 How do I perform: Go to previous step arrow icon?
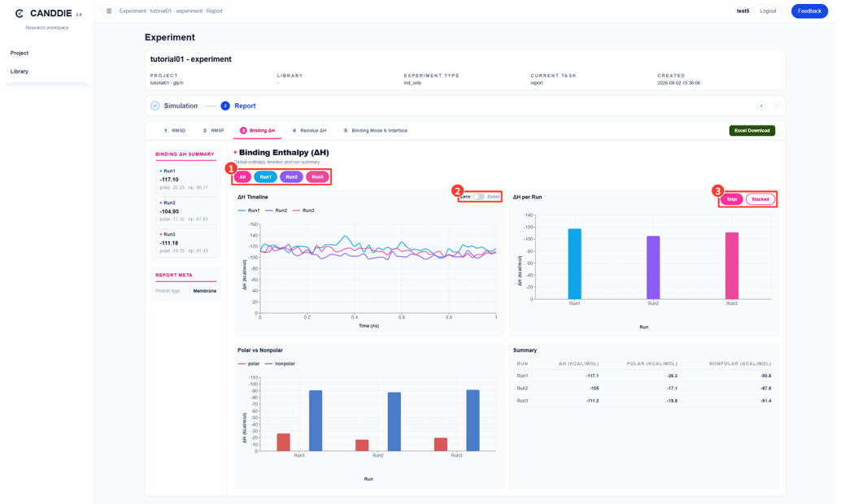[x=761, y=106]
